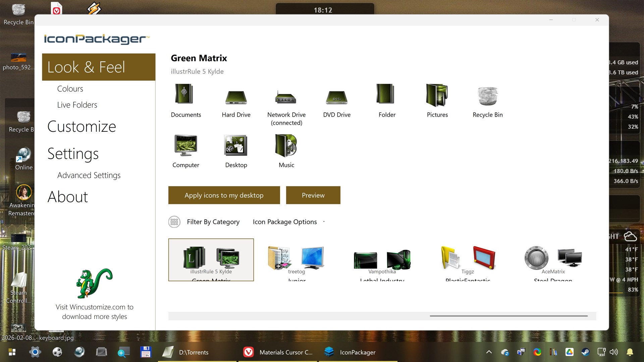
Task: Open the Filter By Category menu
Action: click(x=213, y=222)
